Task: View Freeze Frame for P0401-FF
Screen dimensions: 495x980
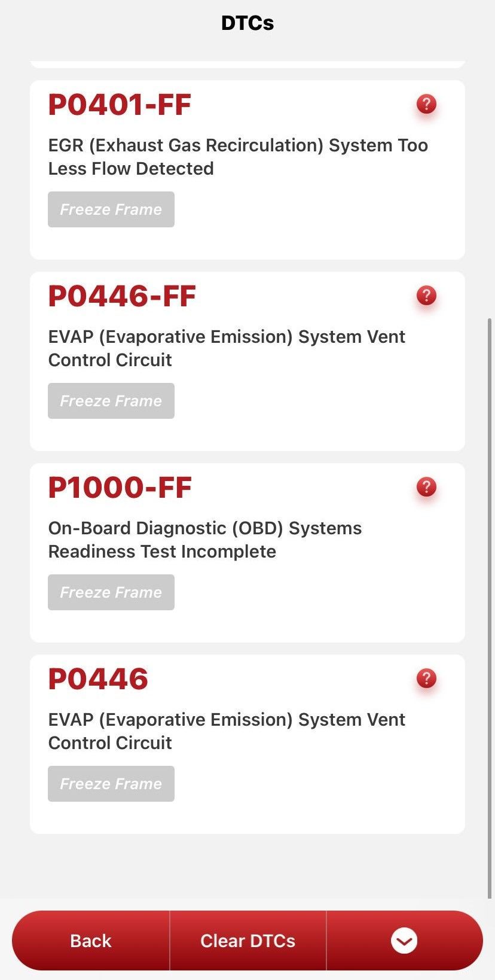Action: [111, 209]
